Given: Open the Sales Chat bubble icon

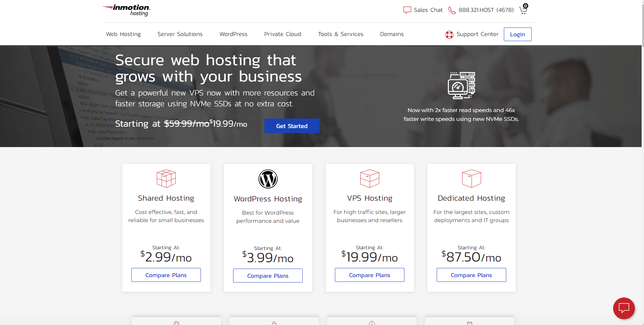Looking at the screenshot, I should click(x=407, y=10).
